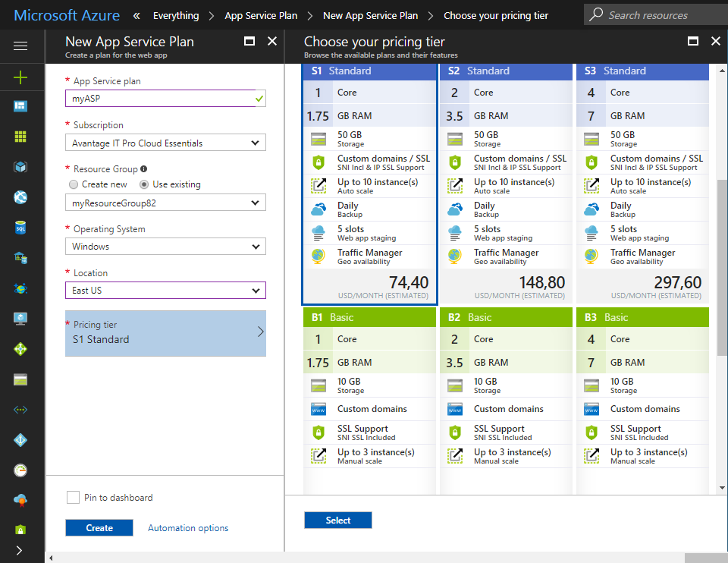Close the New App Service Plan blade
Viewport: 728px width, 563px height.
click(x=272, y=41)
